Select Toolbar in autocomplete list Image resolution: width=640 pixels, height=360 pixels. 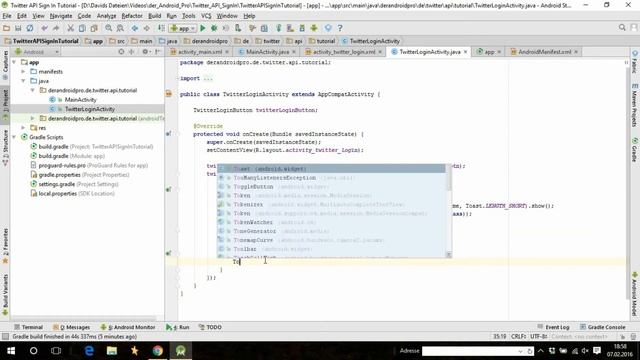[331, 249]
